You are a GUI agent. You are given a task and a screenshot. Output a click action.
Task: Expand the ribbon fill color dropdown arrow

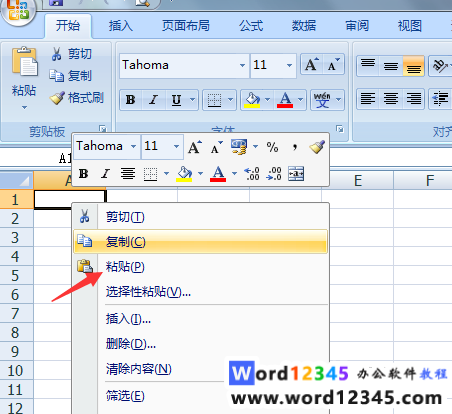(x=267, y=99)
